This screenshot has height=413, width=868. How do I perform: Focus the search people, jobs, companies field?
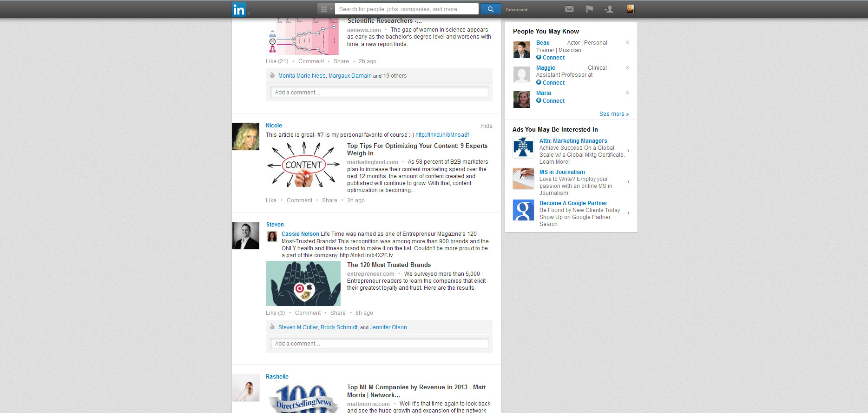407,9
